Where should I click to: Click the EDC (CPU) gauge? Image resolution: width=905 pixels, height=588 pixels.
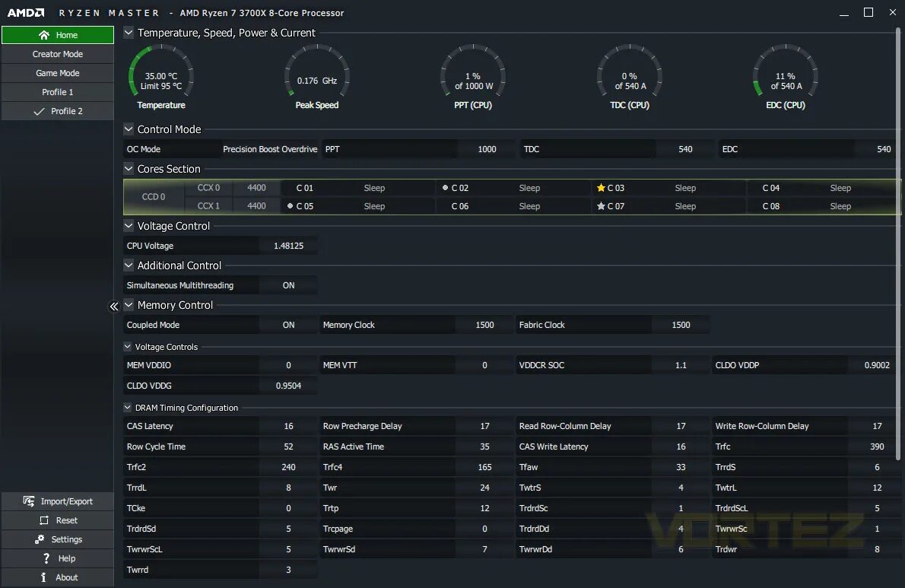coord(786,75)
